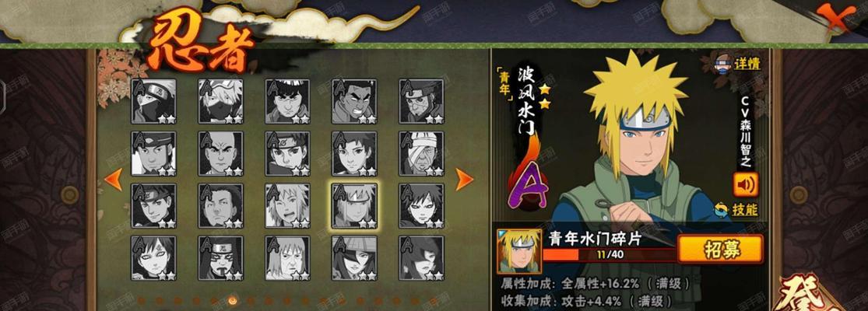This screenshot has width=868, height=311.
Task: Select the masked Kakashi portrait in the first row
Action: click(154, 101)
